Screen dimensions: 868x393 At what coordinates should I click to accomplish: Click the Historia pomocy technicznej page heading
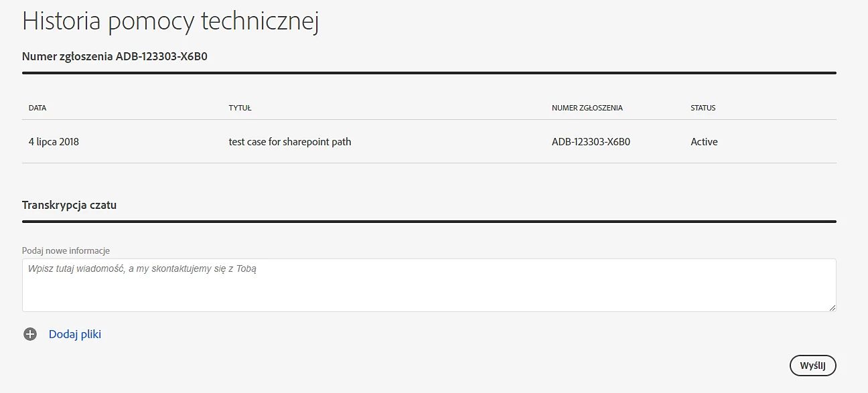pos(170,21)
